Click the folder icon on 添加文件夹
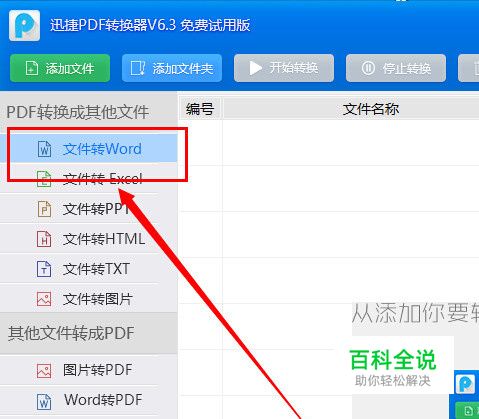This screenshot has width=479, height=419. click(138, 68)
